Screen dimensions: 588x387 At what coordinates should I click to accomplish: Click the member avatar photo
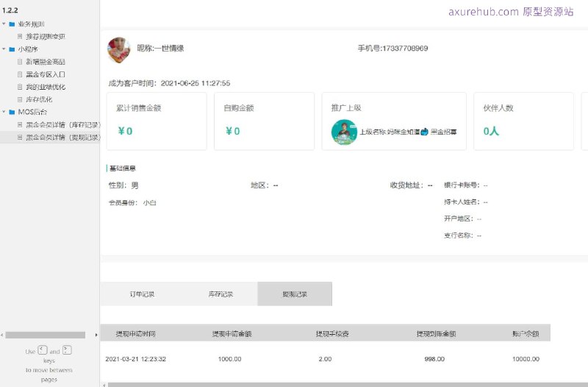(x=119, y=49)
